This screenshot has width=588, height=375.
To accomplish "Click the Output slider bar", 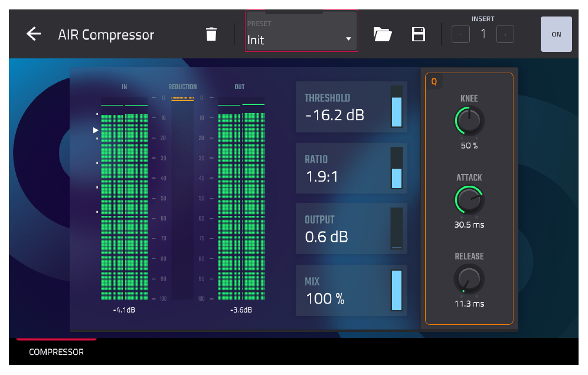I will (396, 229).
